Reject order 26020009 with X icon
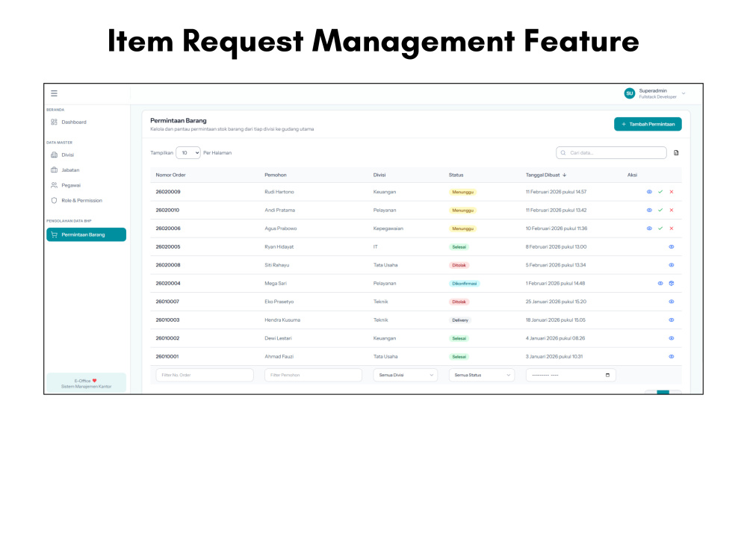 click(672, 192)
